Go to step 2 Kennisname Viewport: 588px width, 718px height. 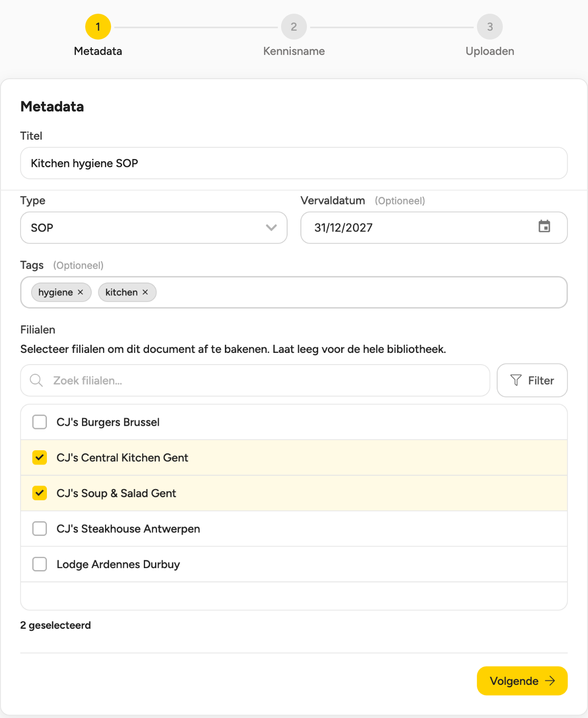[294, 27]
